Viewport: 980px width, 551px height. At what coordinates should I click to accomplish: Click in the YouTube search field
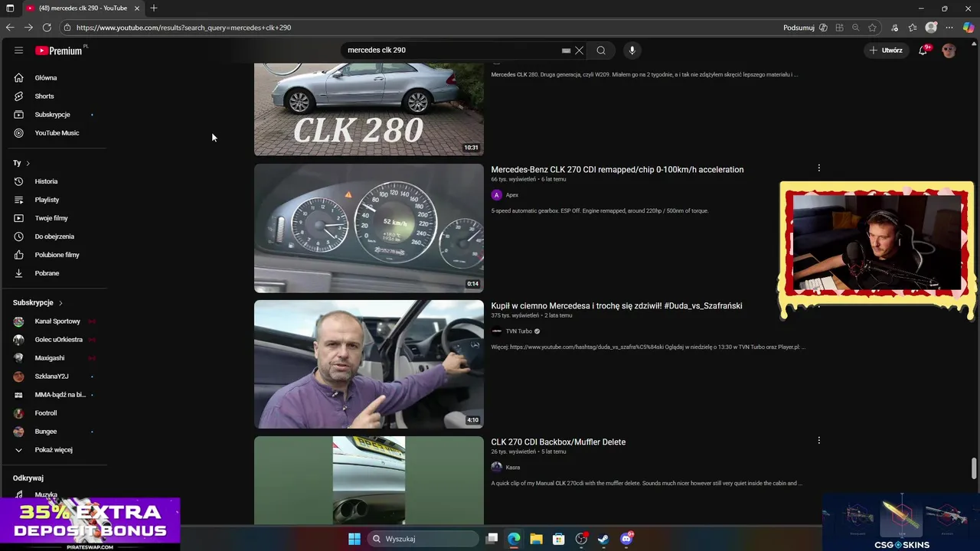[452, 51]
